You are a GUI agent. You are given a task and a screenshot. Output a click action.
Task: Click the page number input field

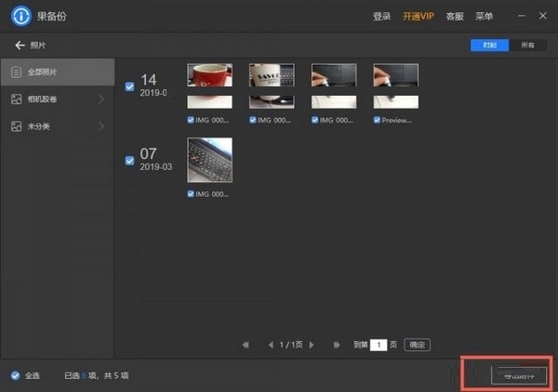click(x=379, y=345)
